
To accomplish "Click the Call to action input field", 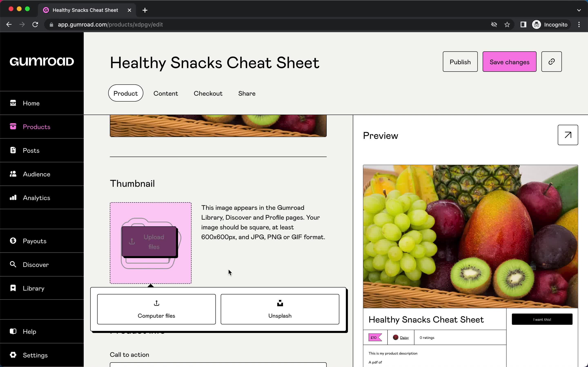I will coord(218,365).
